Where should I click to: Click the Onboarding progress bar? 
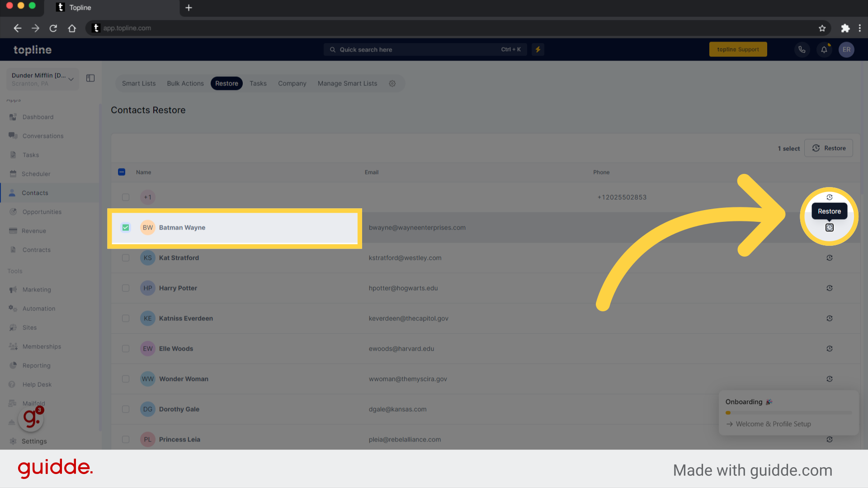(x=788, y=413)
